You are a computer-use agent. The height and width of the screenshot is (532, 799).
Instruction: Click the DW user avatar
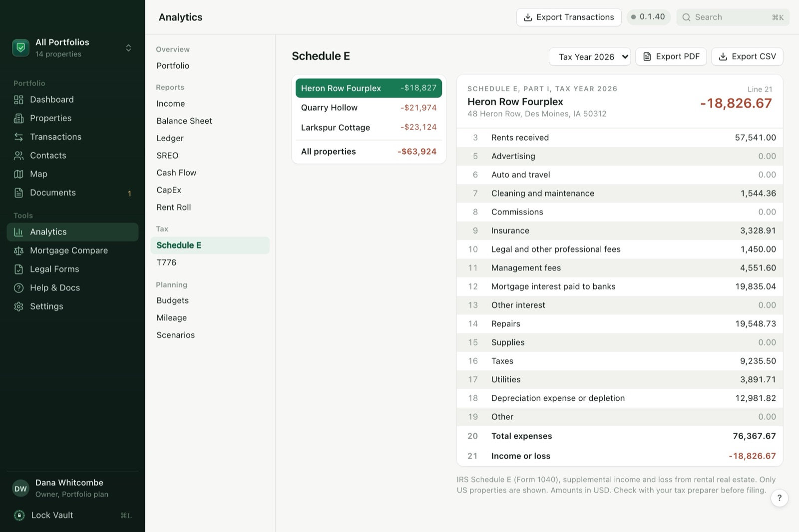coord(20,489)
